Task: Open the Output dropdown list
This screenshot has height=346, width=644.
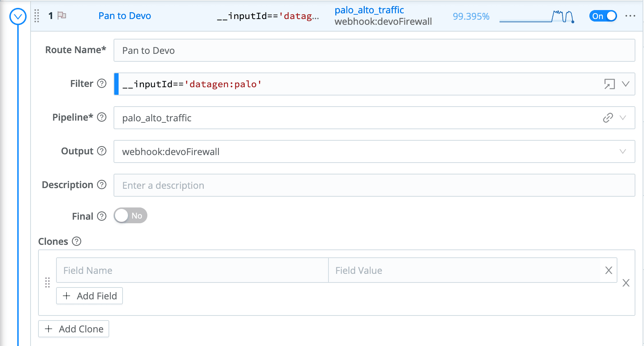Action: click(x=623, y=151)
